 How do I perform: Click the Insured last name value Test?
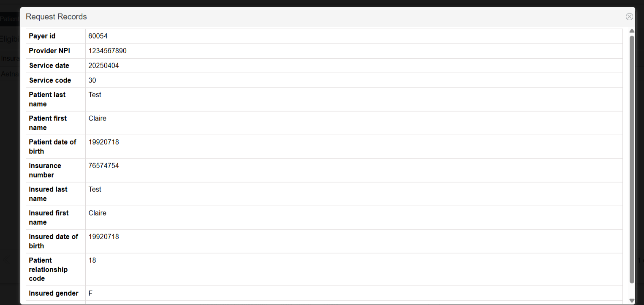click(95, 190)
